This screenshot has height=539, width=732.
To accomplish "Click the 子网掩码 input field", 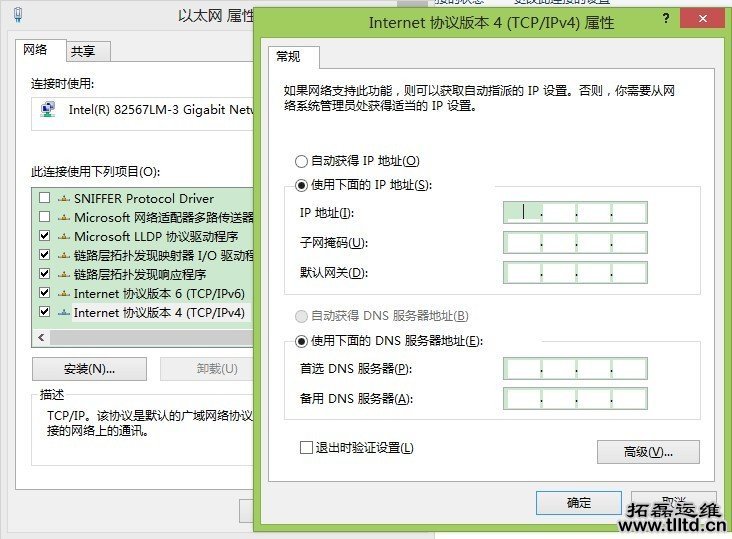I will point(575,243).
